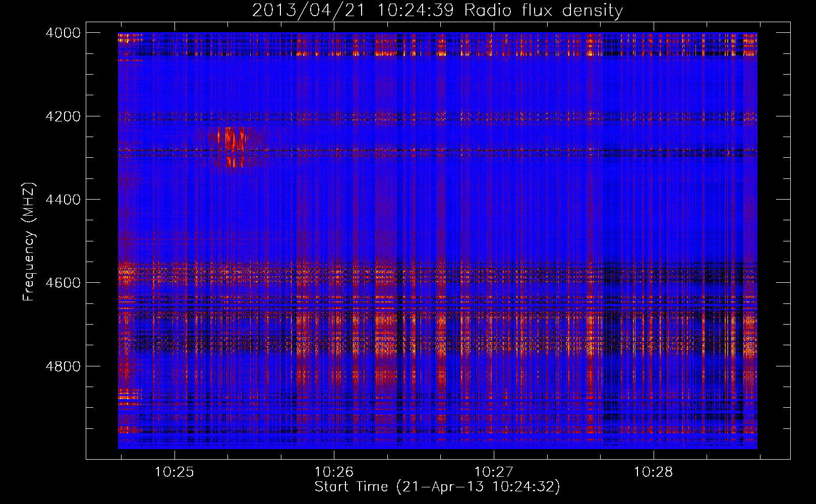Click the plot title "2013/04/21 10:24:39 Radio flux density"
The image size is (816, 504).
[437, 11]
